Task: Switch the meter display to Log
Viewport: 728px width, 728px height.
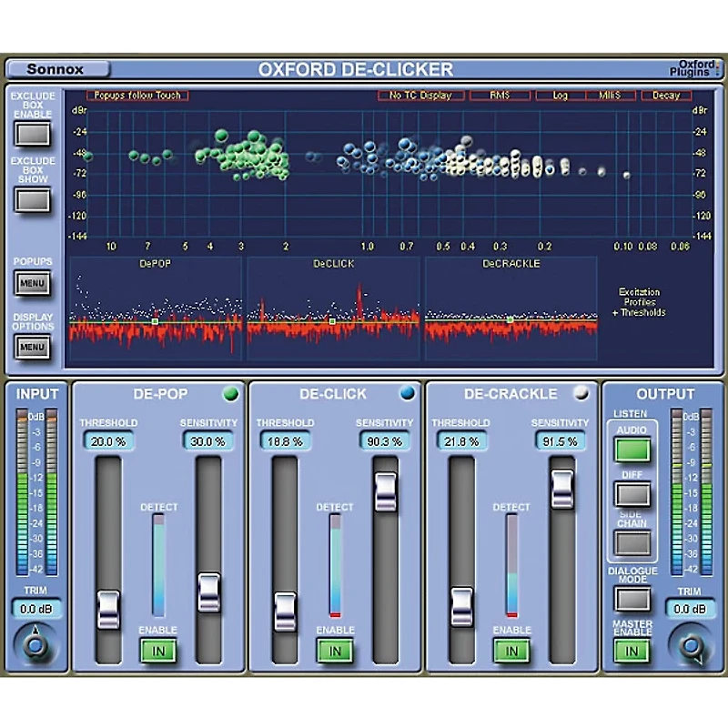Action: (x=561, y=93)
